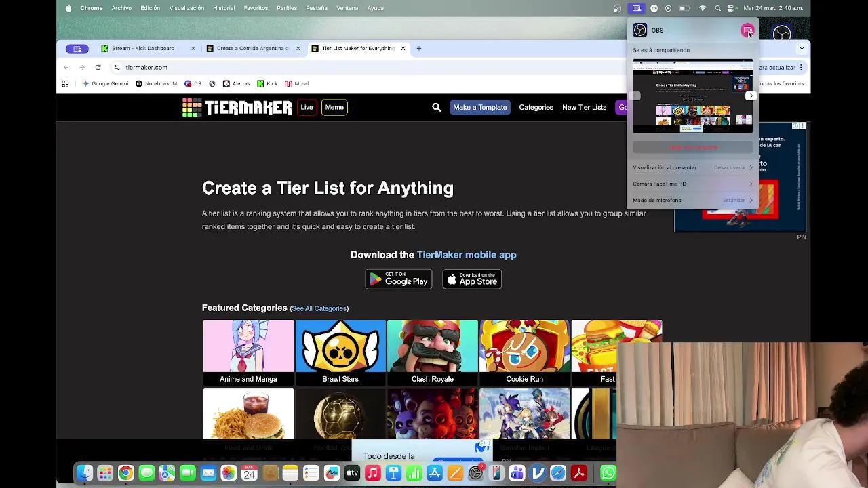The height and width of the screenshot is (488, 868).
Task: Click Make a Template button
Action: 479,107
